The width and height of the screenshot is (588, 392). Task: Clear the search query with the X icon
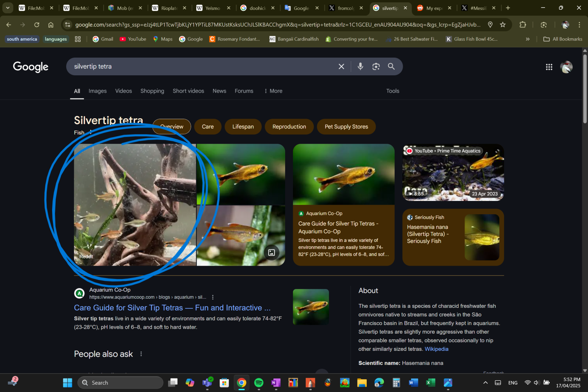tap(341, 66)
